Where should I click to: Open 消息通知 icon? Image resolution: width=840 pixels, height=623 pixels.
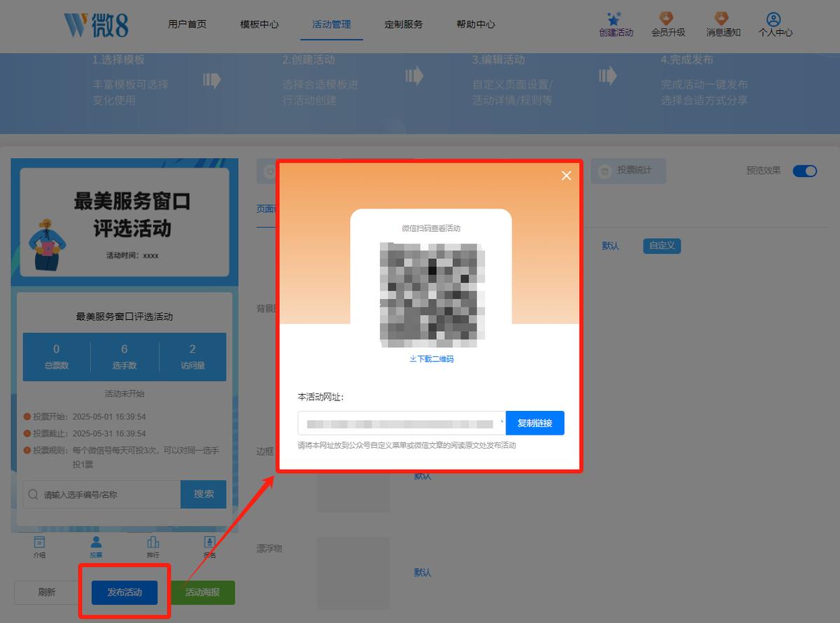tap(722, 18)
